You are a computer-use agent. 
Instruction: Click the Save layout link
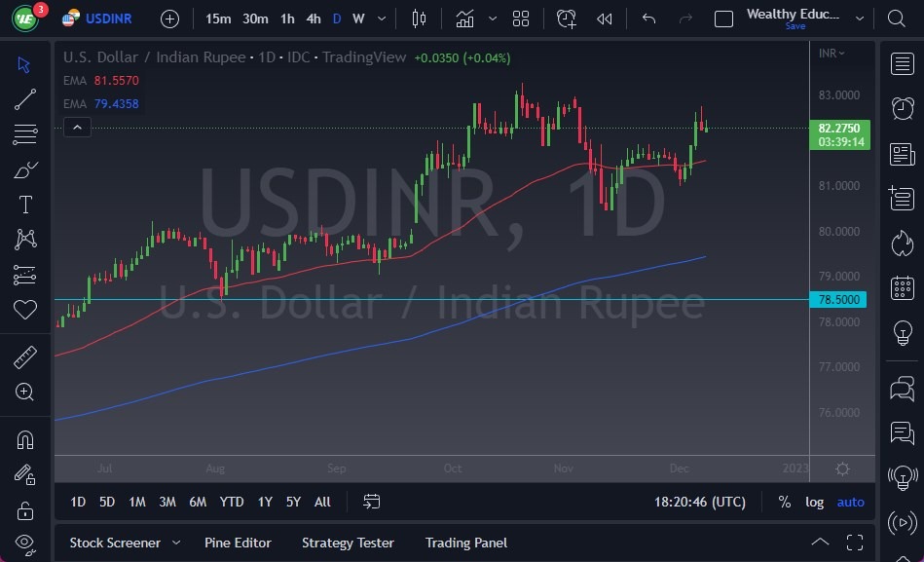[x=795, y=26]
